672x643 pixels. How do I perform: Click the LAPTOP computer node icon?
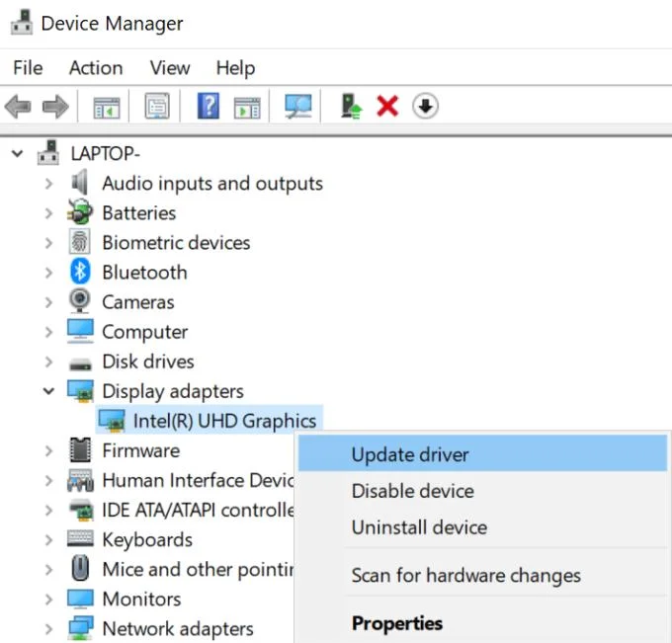(x=48, y=152)
